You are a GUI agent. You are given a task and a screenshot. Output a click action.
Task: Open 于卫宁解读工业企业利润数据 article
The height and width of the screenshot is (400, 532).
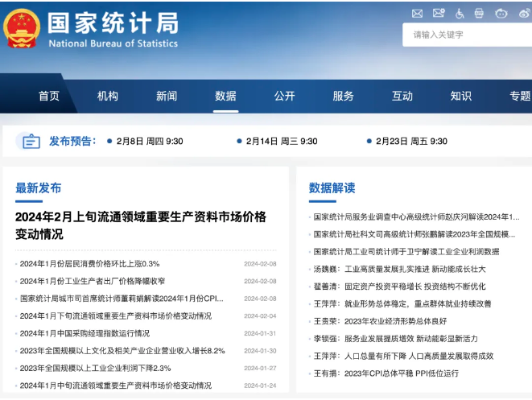406,251
